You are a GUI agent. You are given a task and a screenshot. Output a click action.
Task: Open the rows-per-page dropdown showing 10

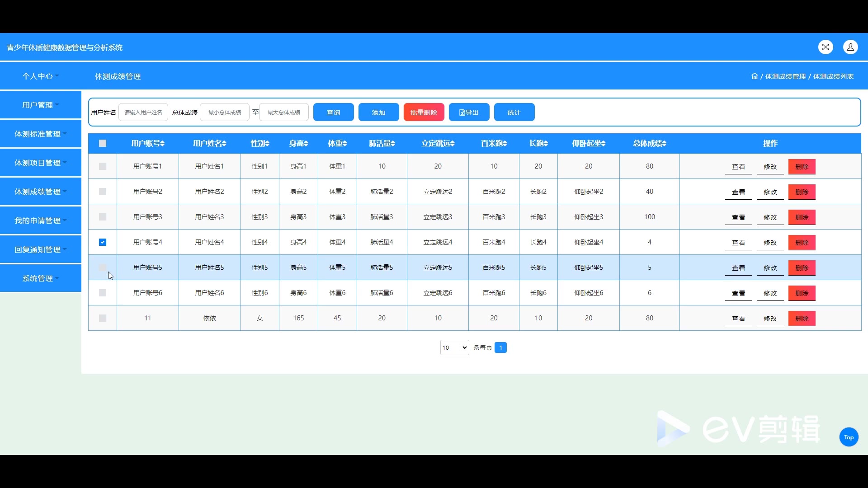(x=454, y=347)
